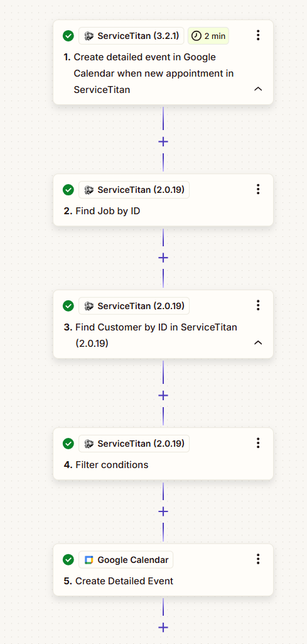Viewport: 307px width, 644px height.
Task: Click the 2 min polling interval badge
Action: click(208, 36)
